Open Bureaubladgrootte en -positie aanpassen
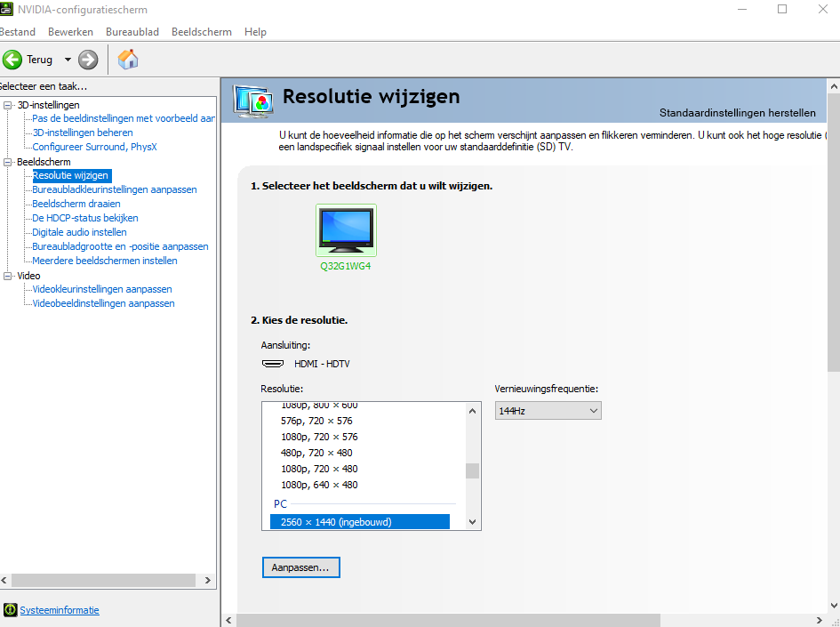The width and height of the screenshot is (840, 627). pos(120,246)
